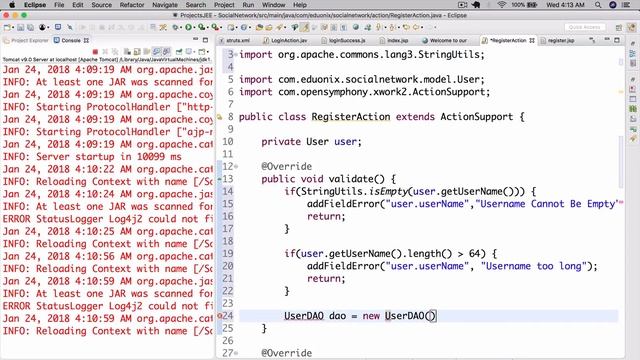Click the New file toolbar icon
Viewport: 640px width, 360px height.
pos(7,27)
